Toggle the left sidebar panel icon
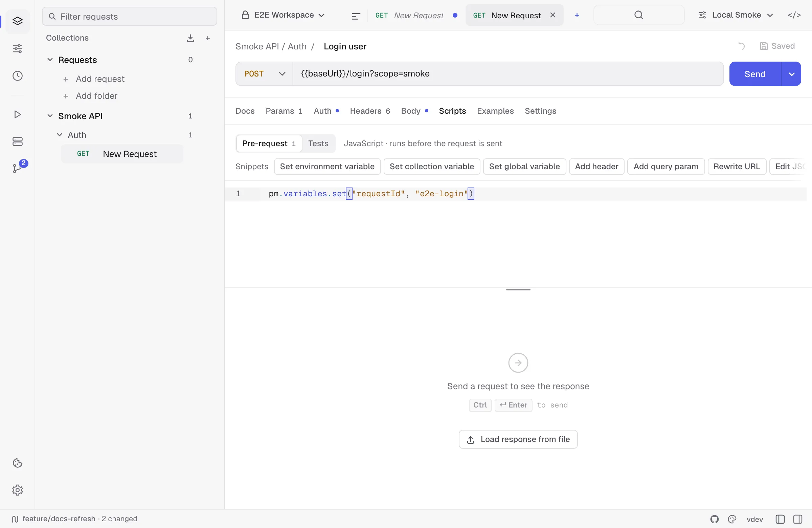Screen dimensions: 812x528 (x=780, y=519)
